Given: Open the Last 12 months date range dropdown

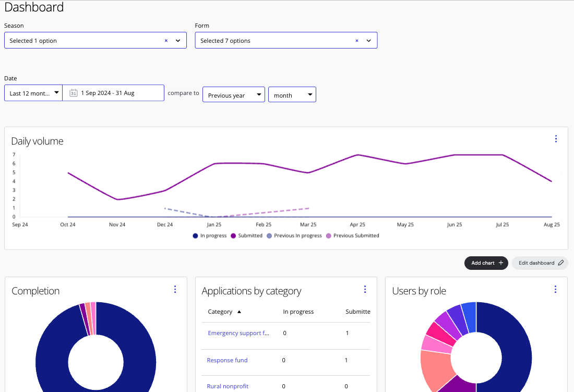Looking at the screenshot, I should coord(33,93).
